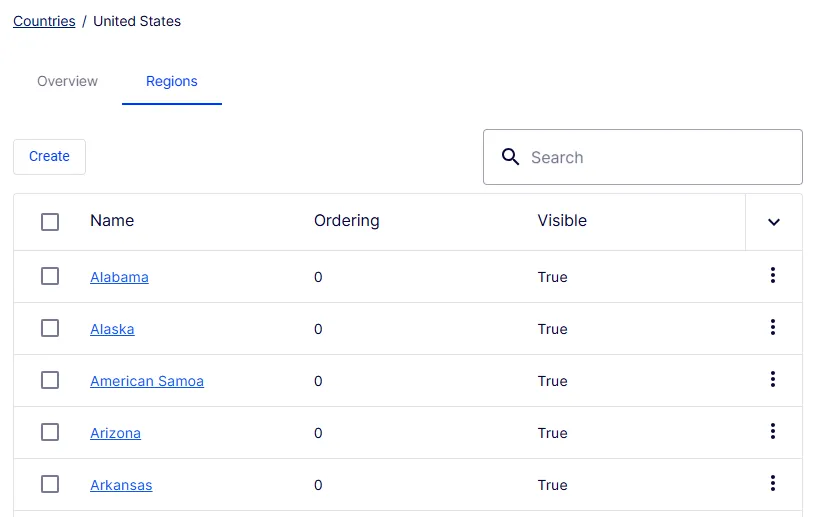Open the Alaska region link
The height and width of the screenshot is (517, 813).
tap(112, 329)
